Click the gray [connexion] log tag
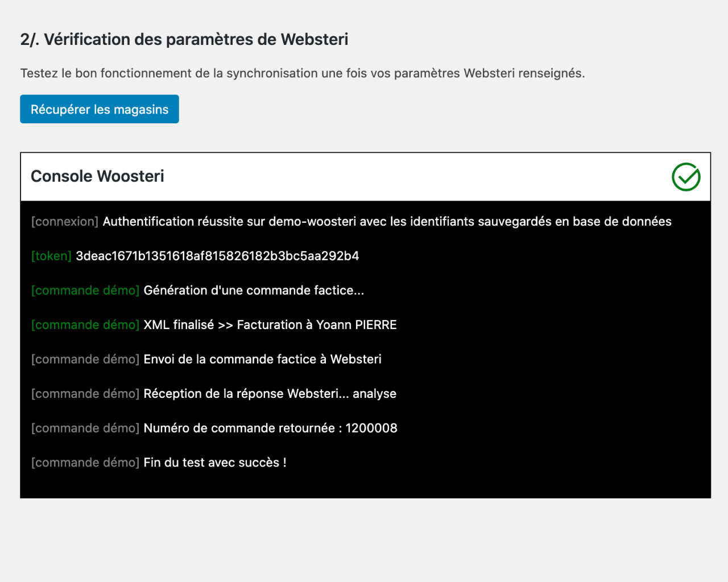 (65, 222)
